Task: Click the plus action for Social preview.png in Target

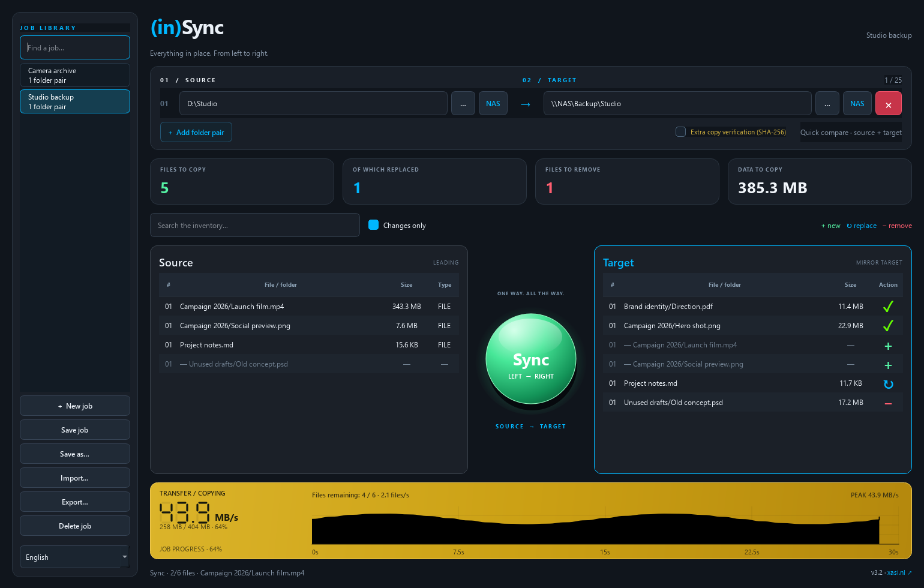Action: click(x=888, y=365)
